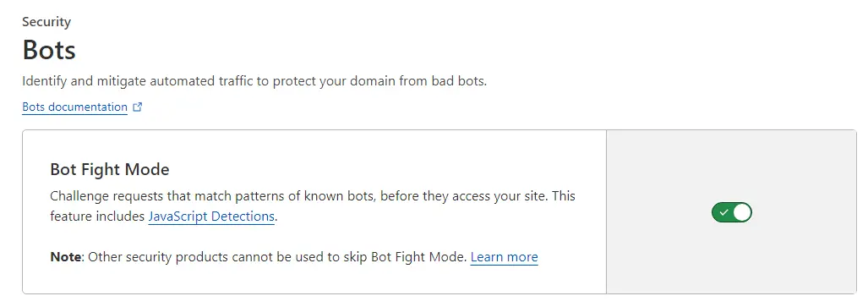Click the Security section label above Bots

point(46,22)
